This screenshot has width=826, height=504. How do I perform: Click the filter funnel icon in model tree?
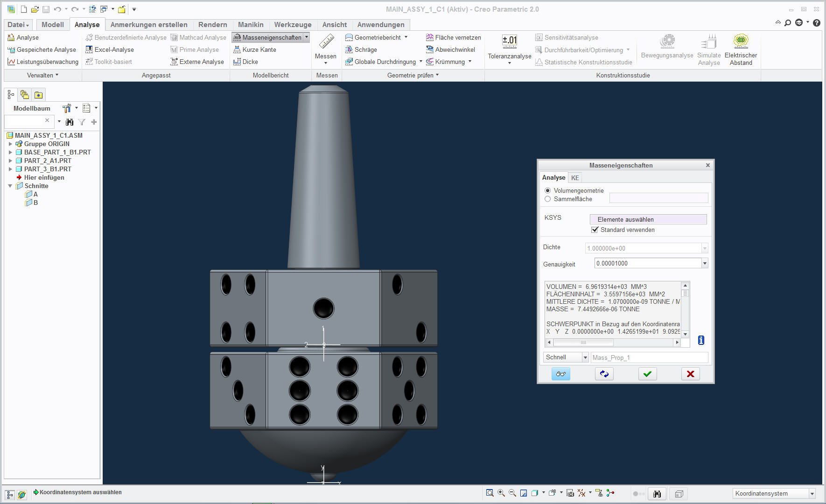point(82,122)
